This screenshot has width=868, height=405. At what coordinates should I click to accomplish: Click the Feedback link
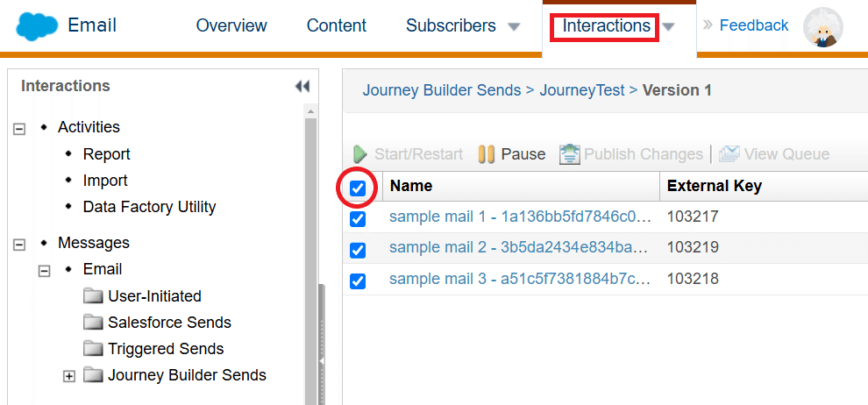tap(754, 25)
